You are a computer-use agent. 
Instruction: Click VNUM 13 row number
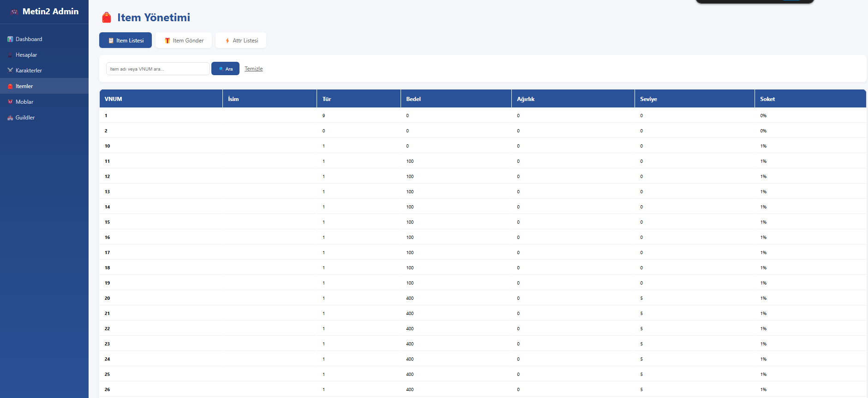tap(108, 192)
